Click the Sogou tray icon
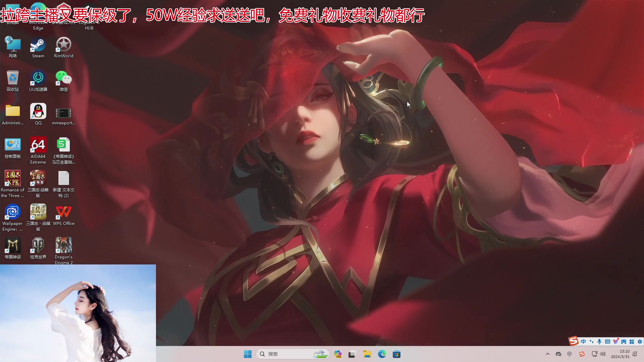 tap(582, 354)
